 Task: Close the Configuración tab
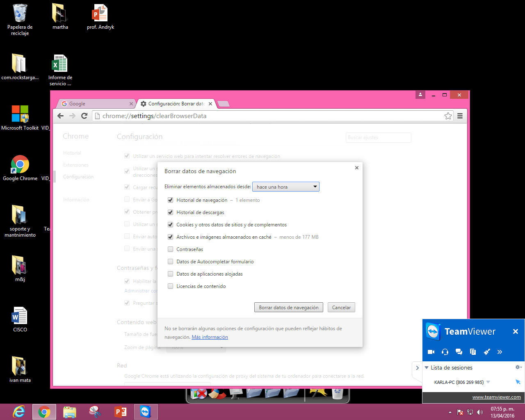210,104
